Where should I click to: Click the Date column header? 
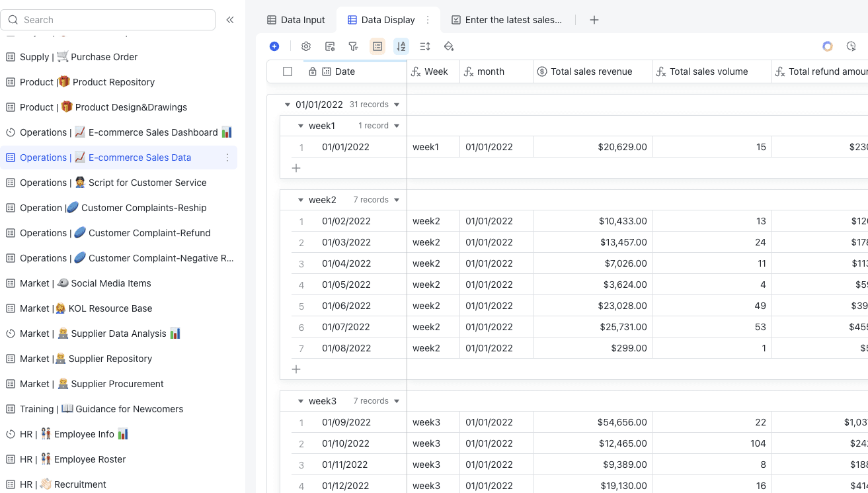pos(355,71)
